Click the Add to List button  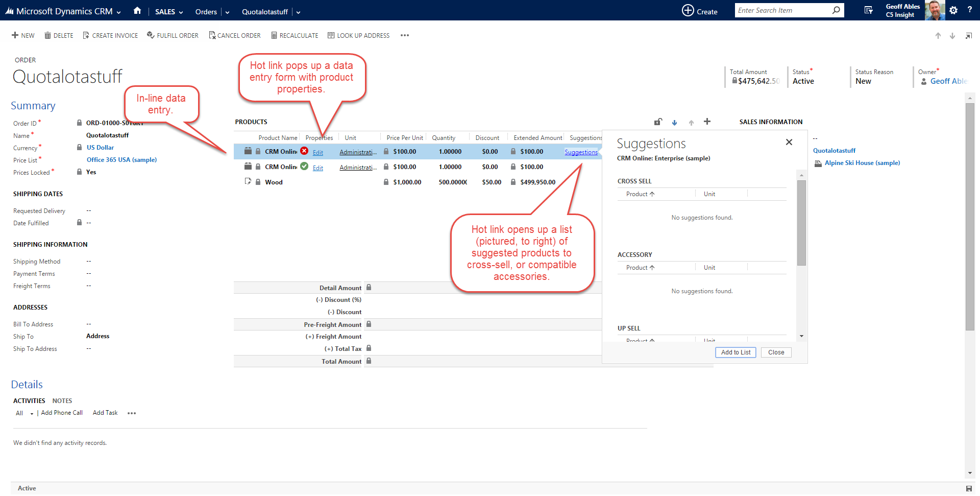(x=735, y=352)
